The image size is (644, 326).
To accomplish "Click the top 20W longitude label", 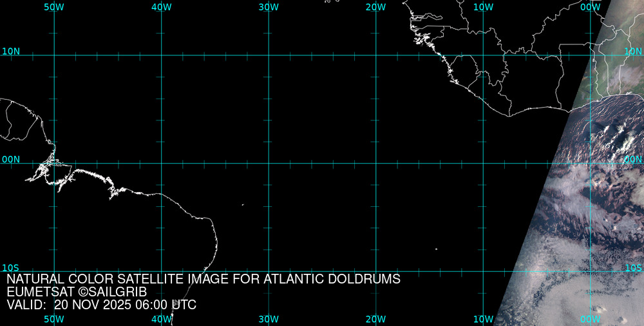I will click(375, 6).
